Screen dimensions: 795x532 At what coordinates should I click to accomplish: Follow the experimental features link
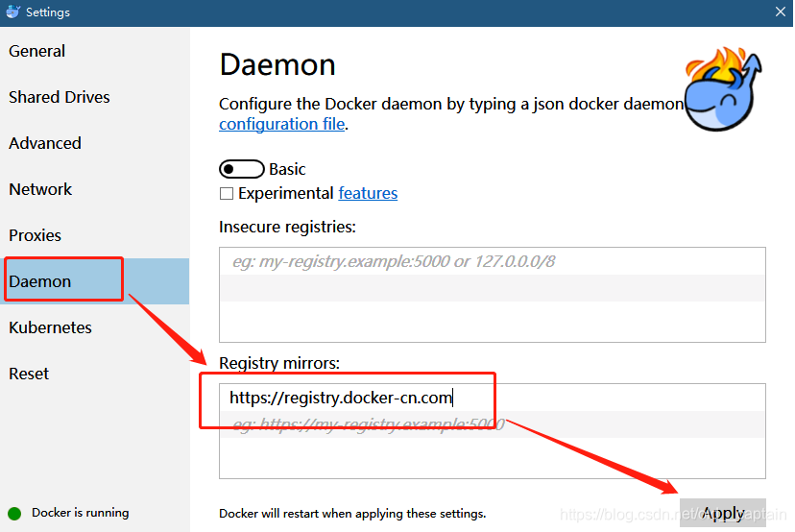(368, 193)
